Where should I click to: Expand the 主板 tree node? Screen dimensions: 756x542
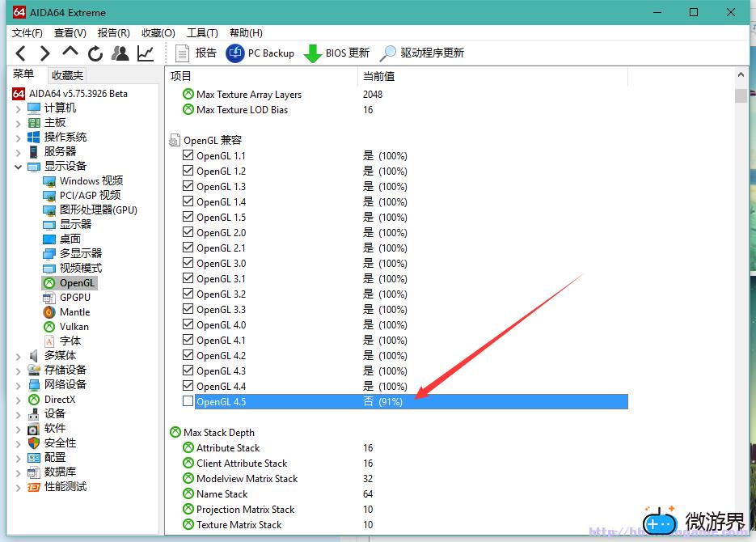click(x=19, y=124)
